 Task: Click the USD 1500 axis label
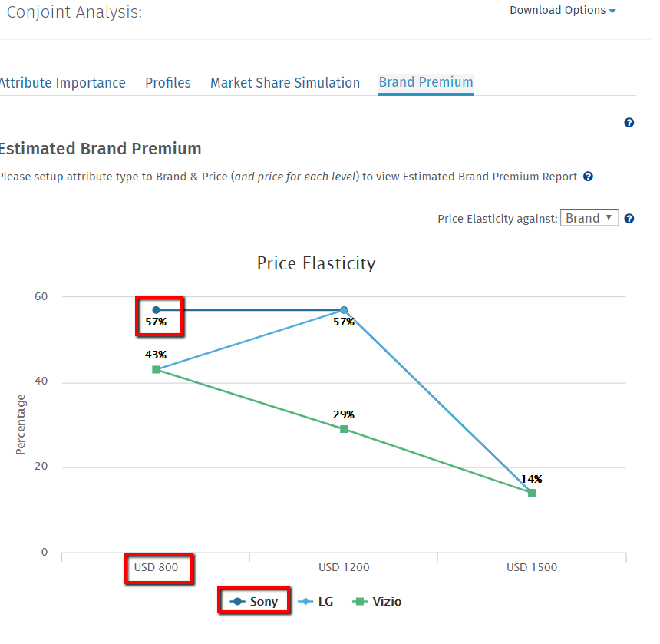(532, 568)
